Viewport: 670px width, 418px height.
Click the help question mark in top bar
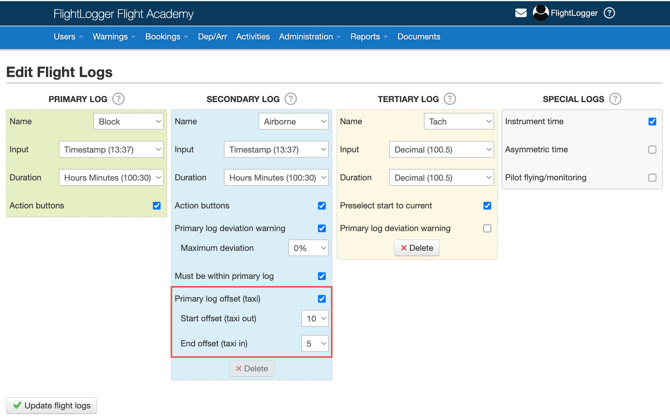[609, 13]
